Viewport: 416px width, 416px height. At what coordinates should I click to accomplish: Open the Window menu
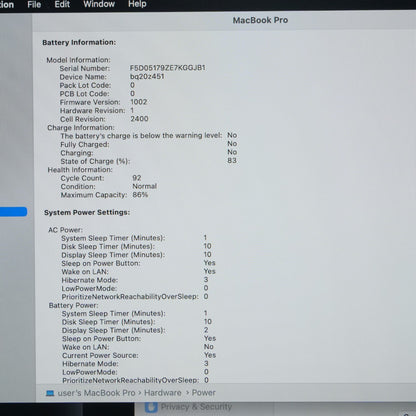click(x=99, y=4)
